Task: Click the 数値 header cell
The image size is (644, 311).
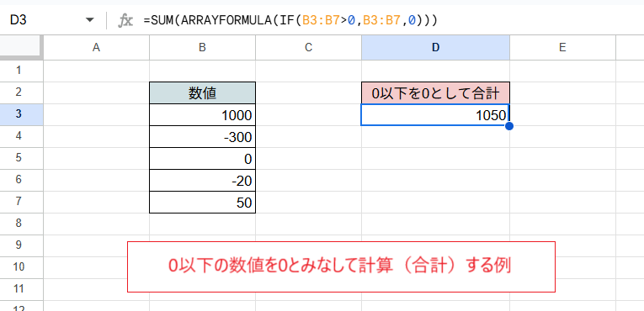Action: tap(203, 92)
